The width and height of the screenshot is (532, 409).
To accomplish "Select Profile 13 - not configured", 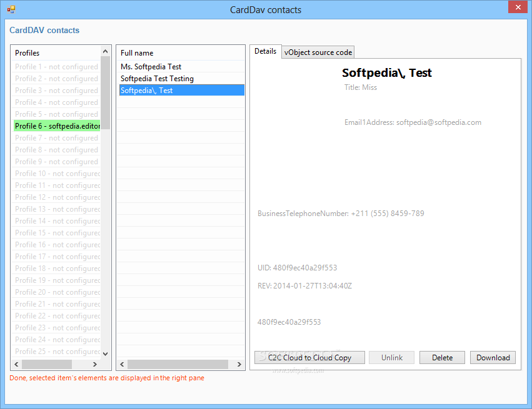I will (x=57, y=209).
